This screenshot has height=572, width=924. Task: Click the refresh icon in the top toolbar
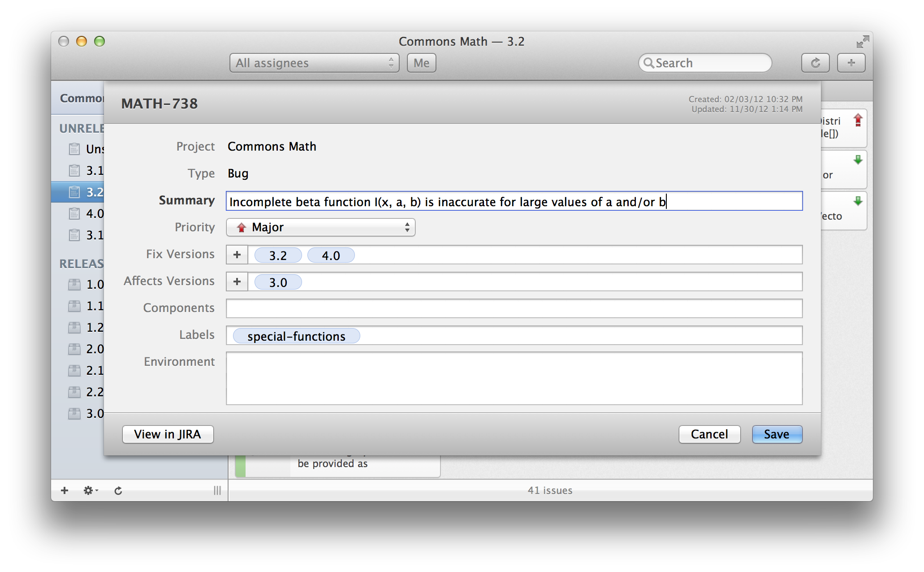point(815,63)
